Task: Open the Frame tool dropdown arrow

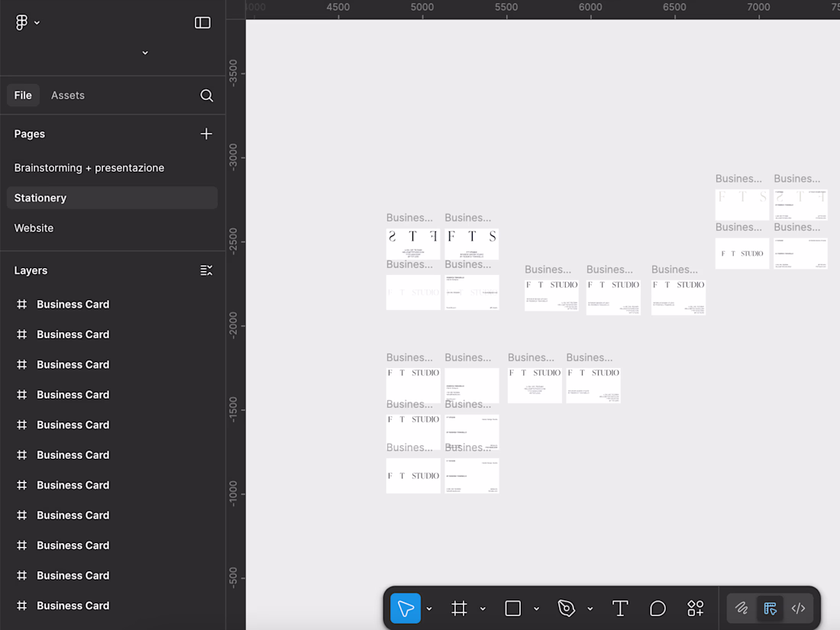Action: click(x=483, y=609)
